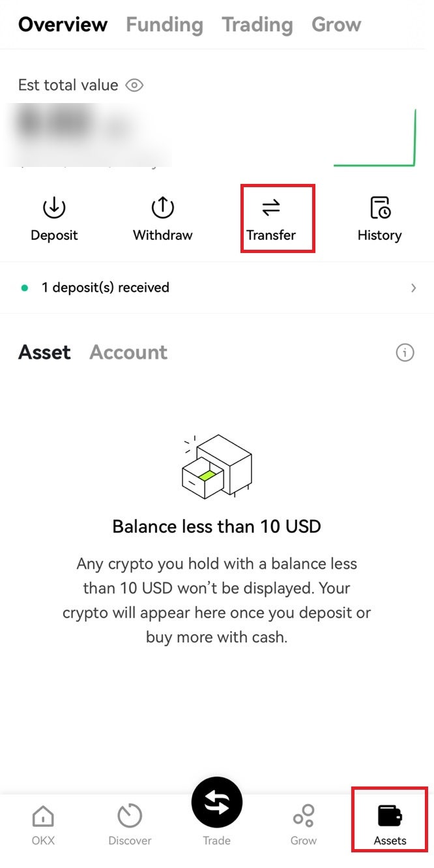Open the Grow tab at top

point(336,25)
